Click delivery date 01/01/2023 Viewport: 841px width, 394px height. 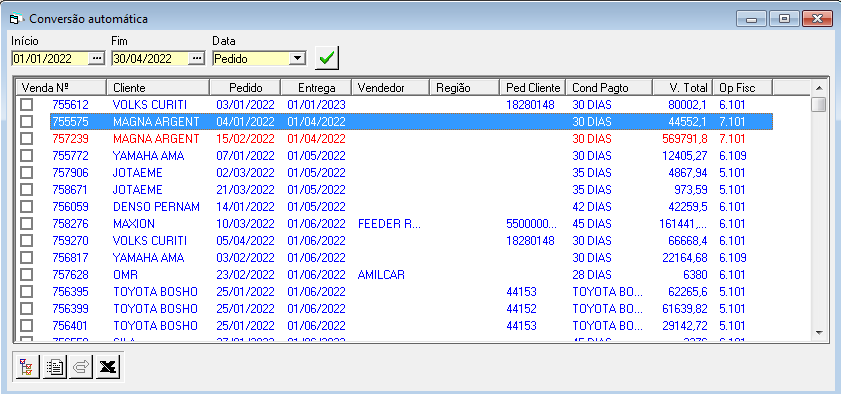point(316,105)
